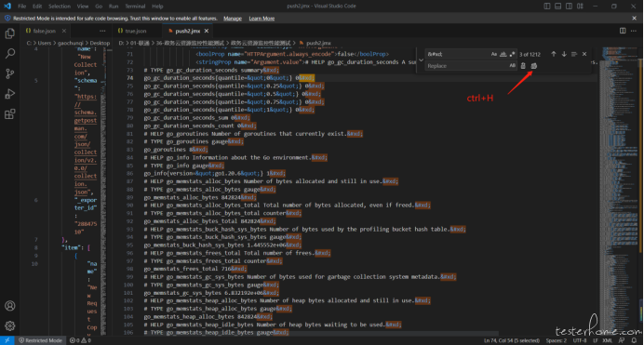644x345 pixels.
Task: Toggle panel layout icon in title bar
Action: pyautogui.click(x=557, y=7)
